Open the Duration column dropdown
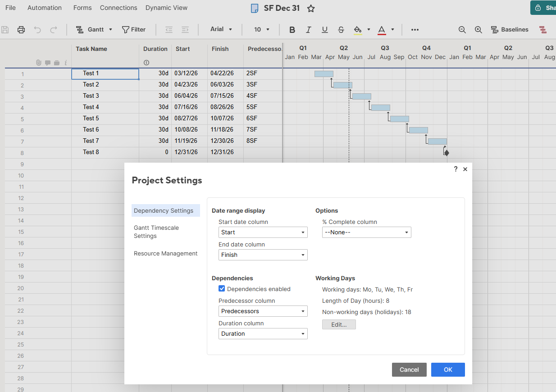 click(x=263, y=334)
